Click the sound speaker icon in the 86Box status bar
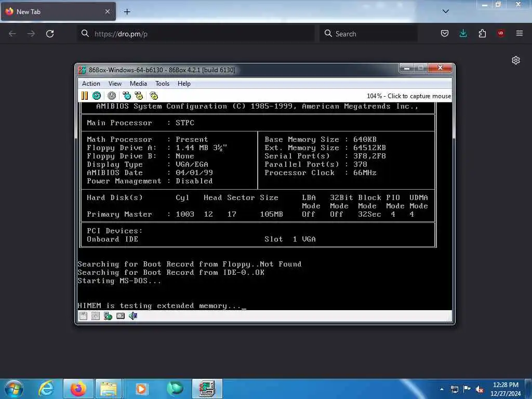Image resolution: width=532 pixels, height=399 pixels. click(x=133, y=316)
